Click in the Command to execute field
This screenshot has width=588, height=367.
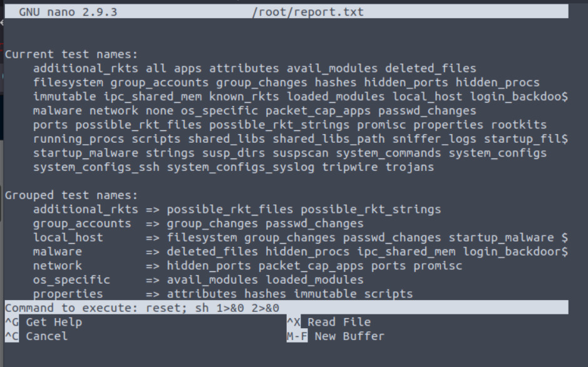(287, 308)
